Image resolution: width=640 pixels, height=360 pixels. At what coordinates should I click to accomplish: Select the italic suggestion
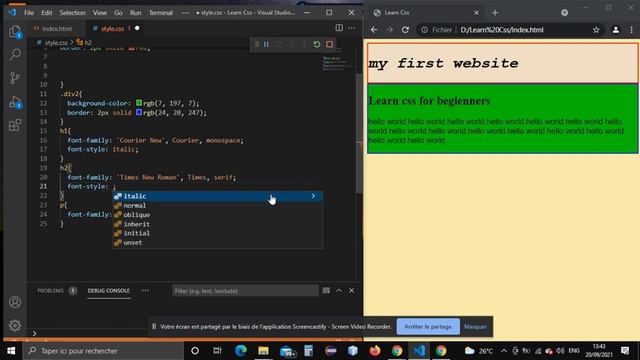[218, 196]
